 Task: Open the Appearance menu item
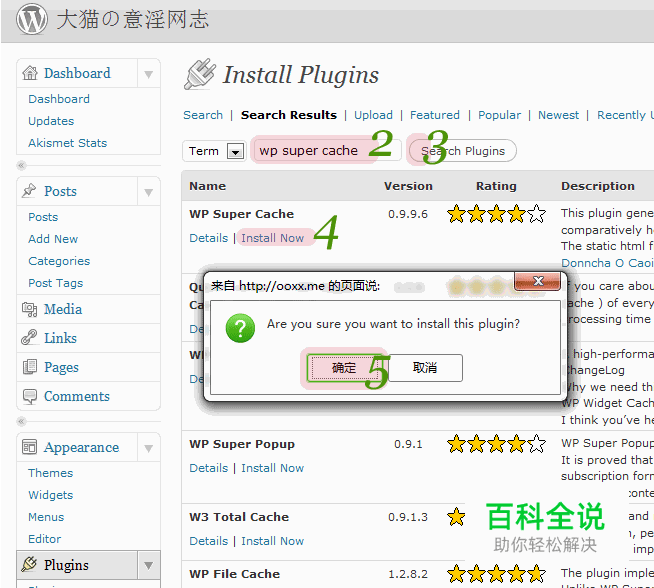click(81, 447)
